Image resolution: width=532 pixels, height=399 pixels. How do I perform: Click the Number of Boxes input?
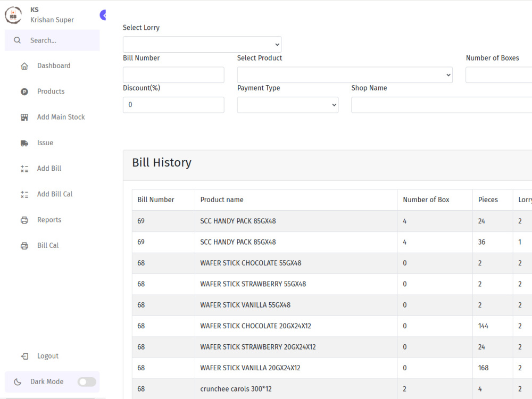pos(499,74)
